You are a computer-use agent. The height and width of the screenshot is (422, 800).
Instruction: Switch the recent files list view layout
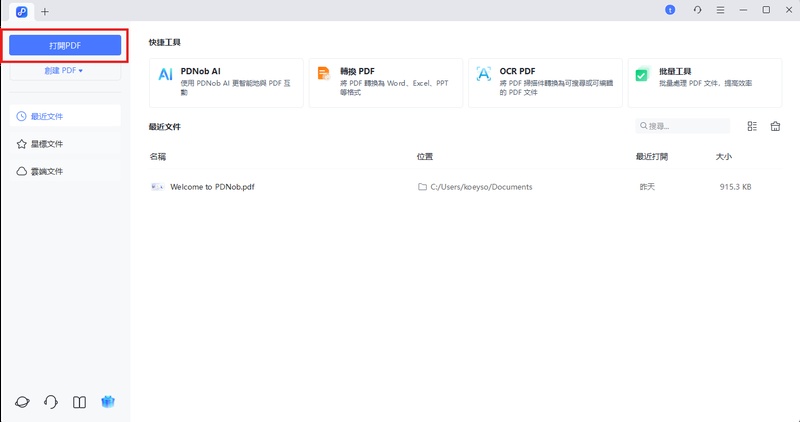(752, 127)
